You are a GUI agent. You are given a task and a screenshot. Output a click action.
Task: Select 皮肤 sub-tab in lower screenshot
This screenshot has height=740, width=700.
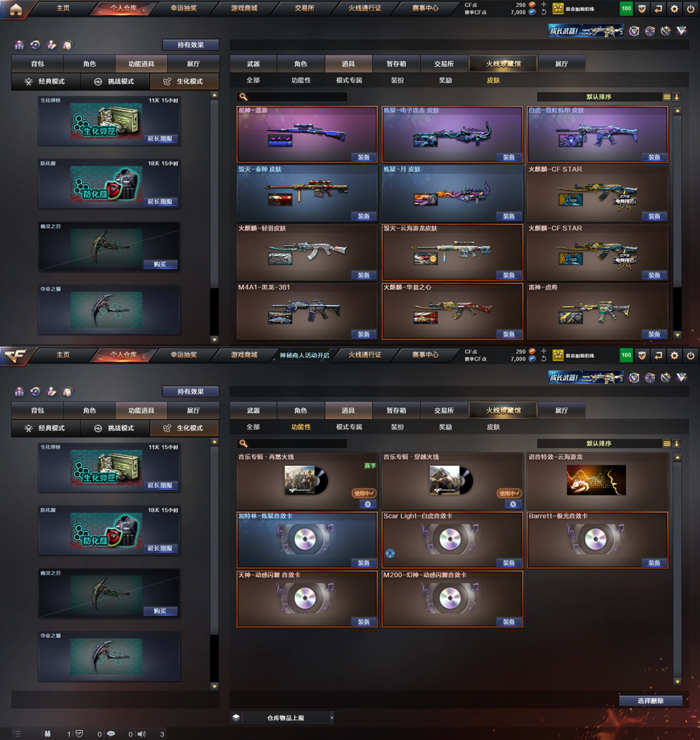pos(493,427)
